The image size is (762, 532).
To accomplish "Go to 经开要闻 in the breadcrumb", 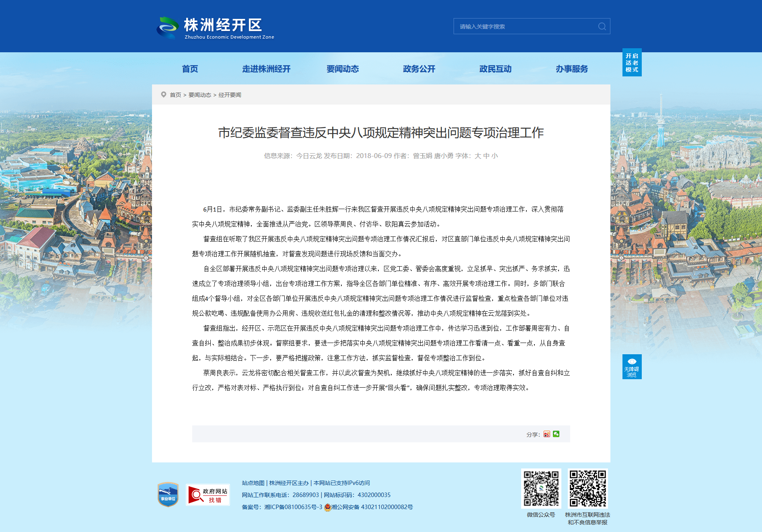I will coord(230,95).
